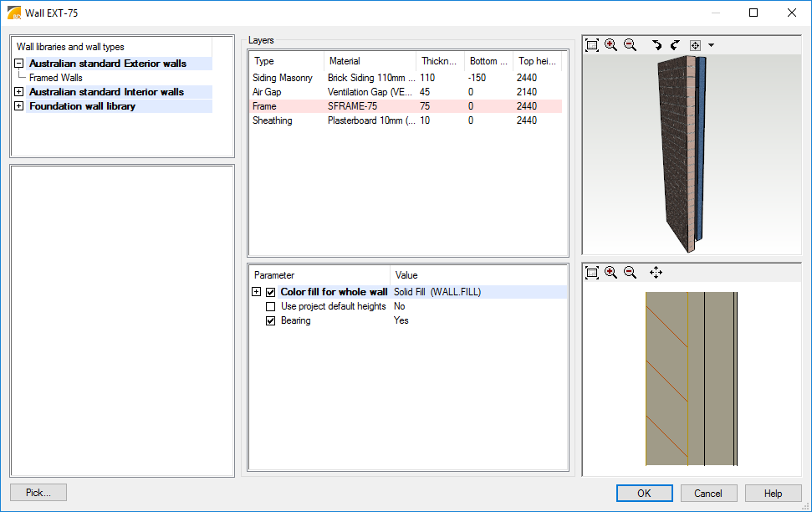
Task: Select Framed Walls in the wall tree
Action: tap(56, 78)
